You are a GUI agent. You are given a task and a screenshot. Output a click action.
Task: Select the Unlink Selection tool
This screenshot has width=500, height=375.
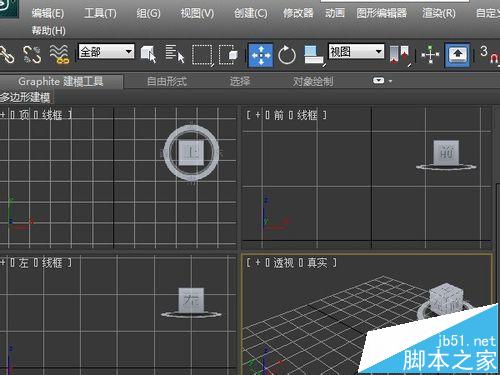tap(32, 54)
